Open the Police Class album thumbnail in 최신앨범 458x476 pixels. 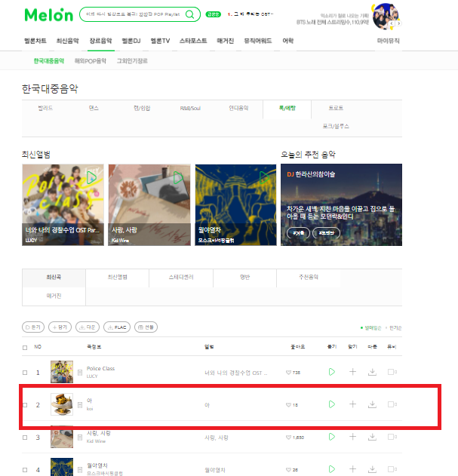[63, 205]
